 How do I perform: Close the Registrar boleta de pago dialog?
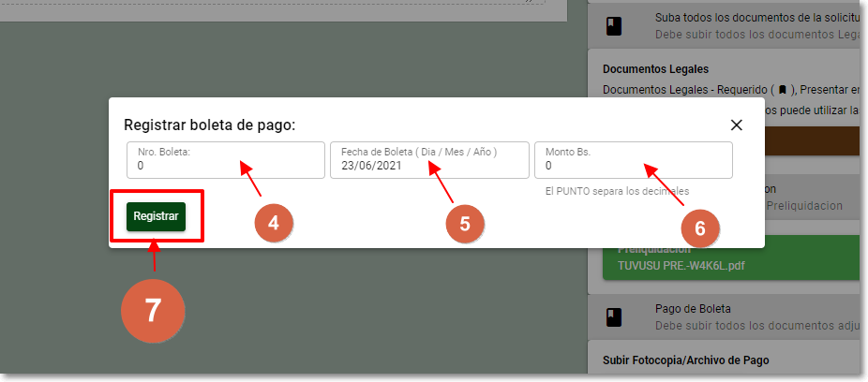pyautogui.click(x=736, y=125)
